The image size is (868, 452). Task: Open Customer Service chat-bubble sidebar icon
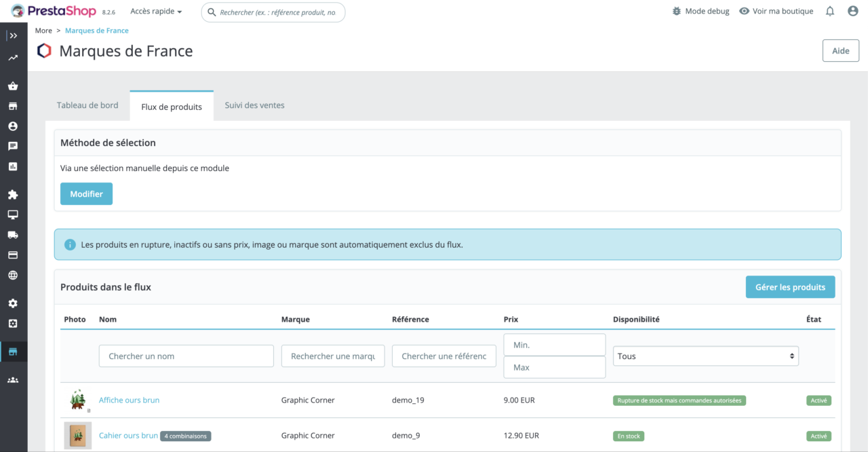[13, 146]
